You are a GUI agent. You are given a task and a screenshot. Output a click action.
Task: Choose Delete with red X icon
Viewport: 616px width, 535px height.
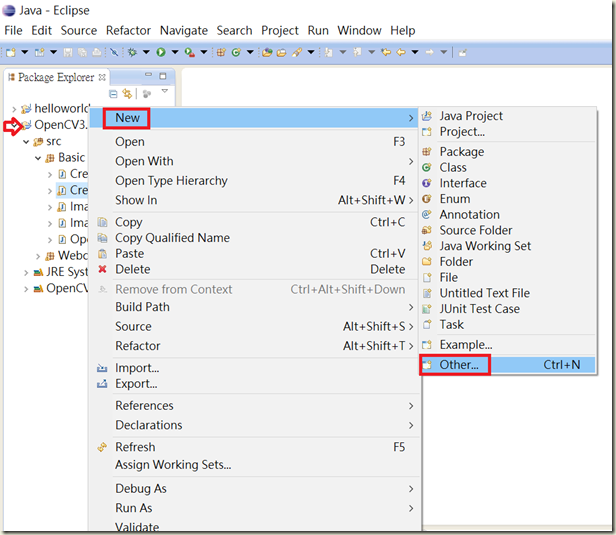click(x=254, y=269)
